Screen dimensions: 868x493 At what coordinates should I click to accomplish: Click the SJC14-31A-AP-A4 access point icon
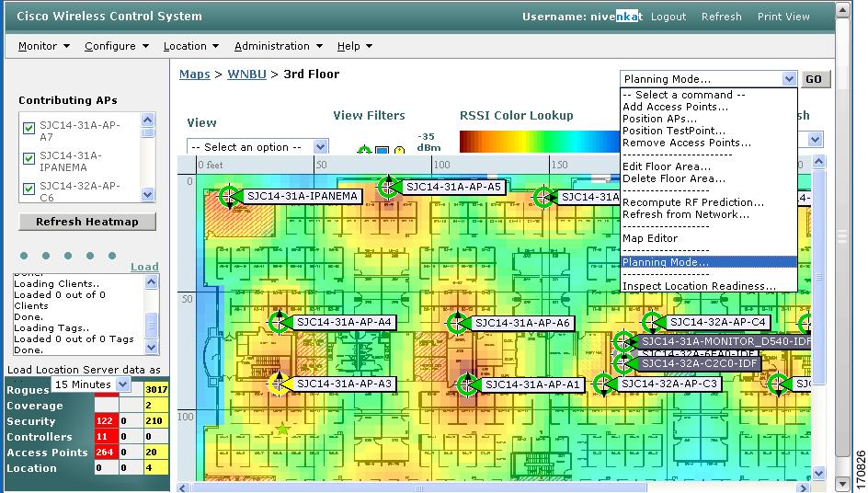[x=279, y=322]
